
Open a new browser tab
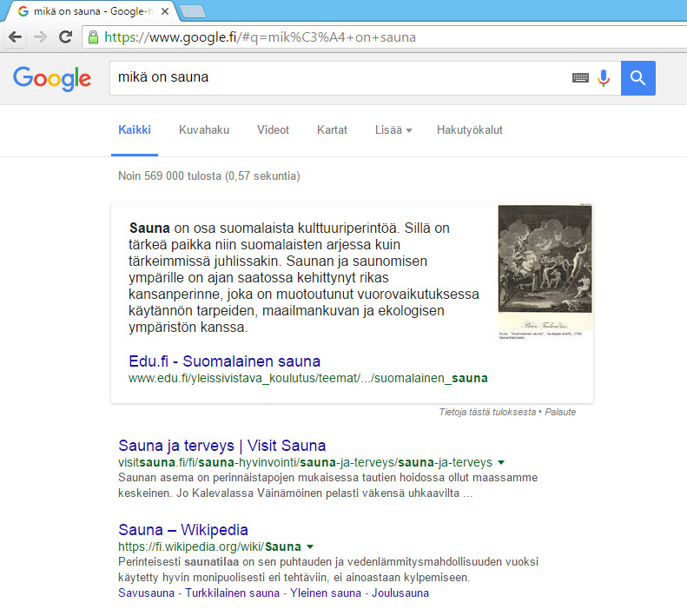(193, 12)
